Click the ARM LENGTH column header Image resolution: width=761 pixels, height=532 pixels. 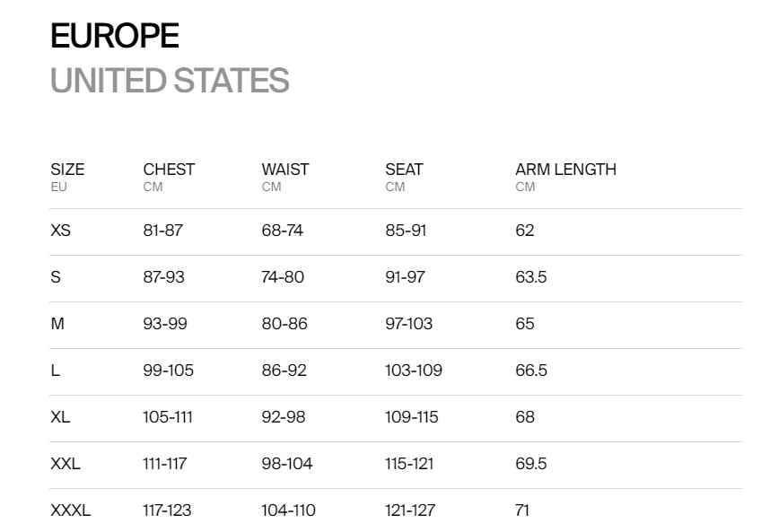pos(566,170)
